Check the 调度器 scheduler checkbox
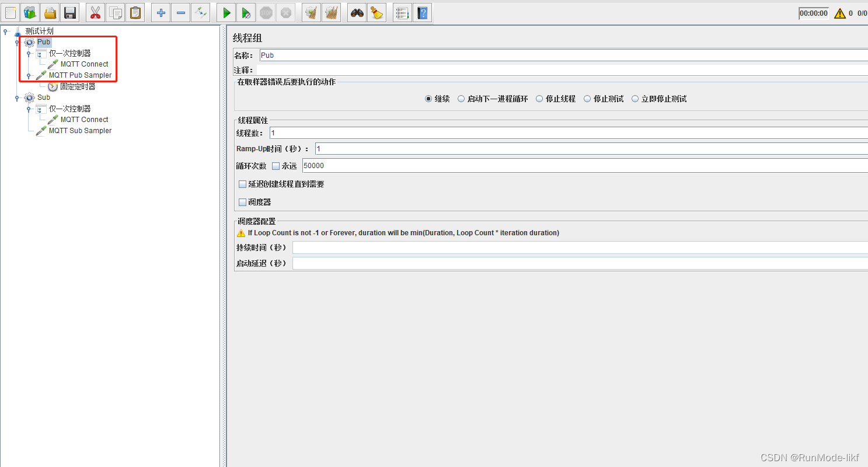 (242, 202)
